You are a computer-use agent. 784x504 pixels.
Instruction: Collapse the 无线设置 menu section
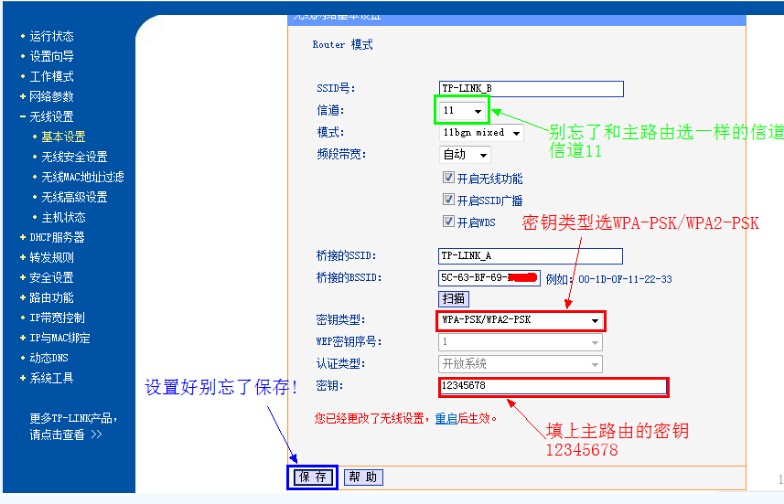coord(51,116)
